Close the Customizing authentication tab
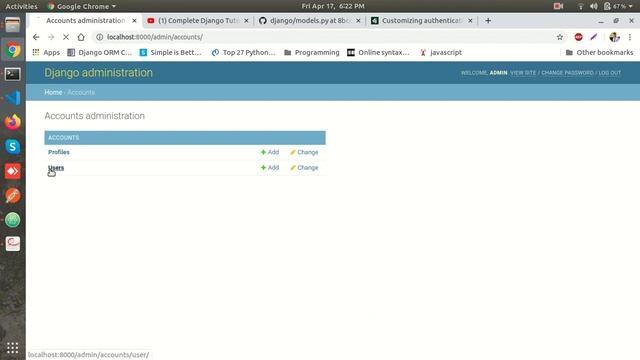Image resolution: width=640 pixels, height=360 pixels. pos(470,20)
